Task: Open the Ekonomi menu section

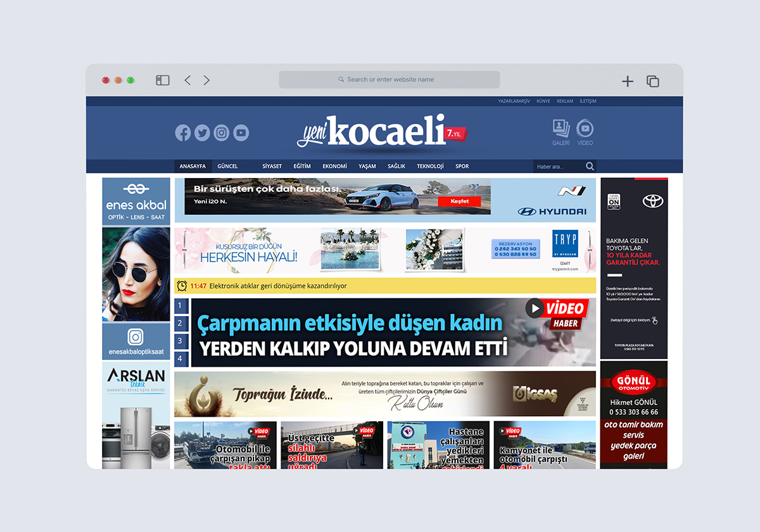Action: tap(334, 167)
